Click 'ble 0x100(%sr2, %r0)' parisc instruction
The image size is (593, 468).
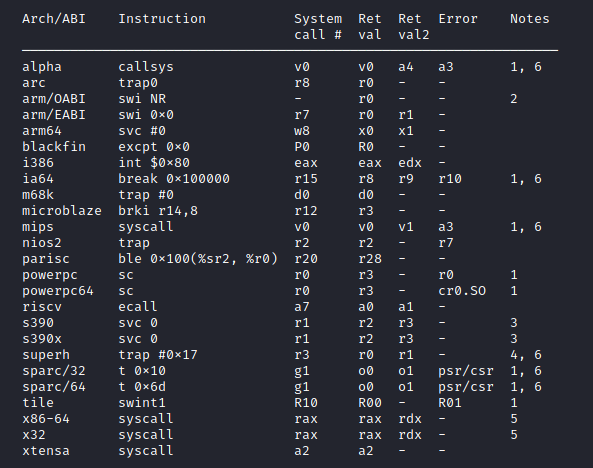[x=198, y=259]
